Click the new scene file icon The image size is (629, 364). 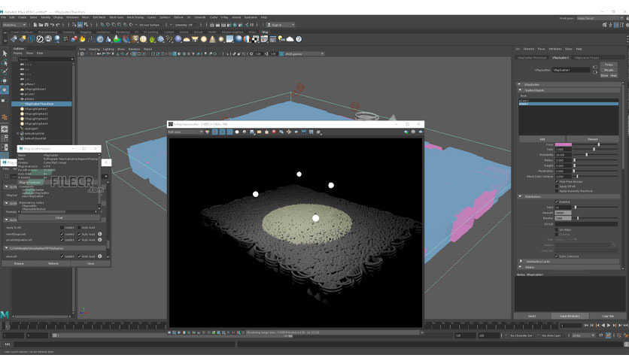[35, 25]
